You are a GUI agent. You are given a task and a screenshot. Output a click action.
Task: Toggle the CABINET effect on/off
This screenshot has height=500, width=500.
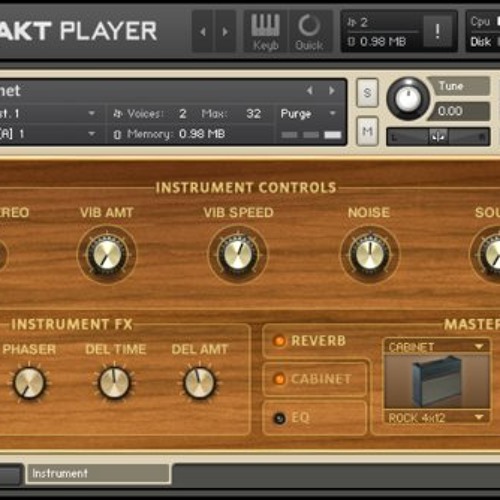click(x=279, y=379)
